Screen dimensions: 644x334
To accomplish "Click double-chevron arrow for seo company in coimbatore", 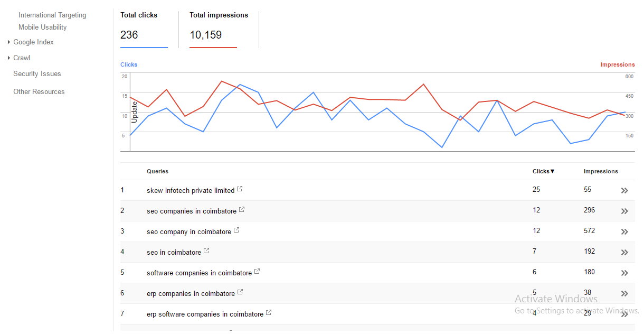I will point(624,232).
